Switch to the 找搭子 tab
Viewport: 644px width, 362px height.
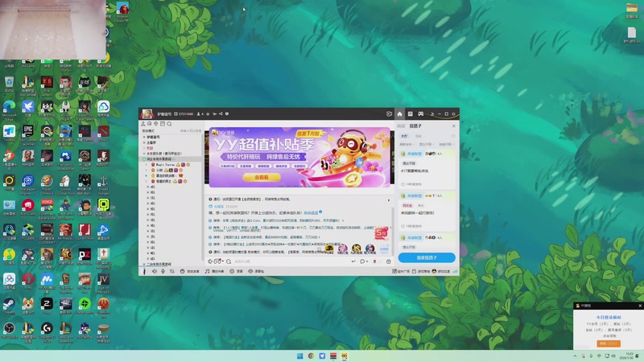click(415, 126)
